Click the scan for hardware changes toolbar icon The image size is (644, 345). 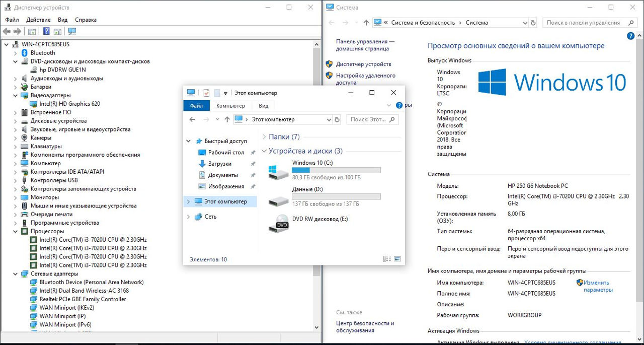pyautogui.click(x=72, y=31)
